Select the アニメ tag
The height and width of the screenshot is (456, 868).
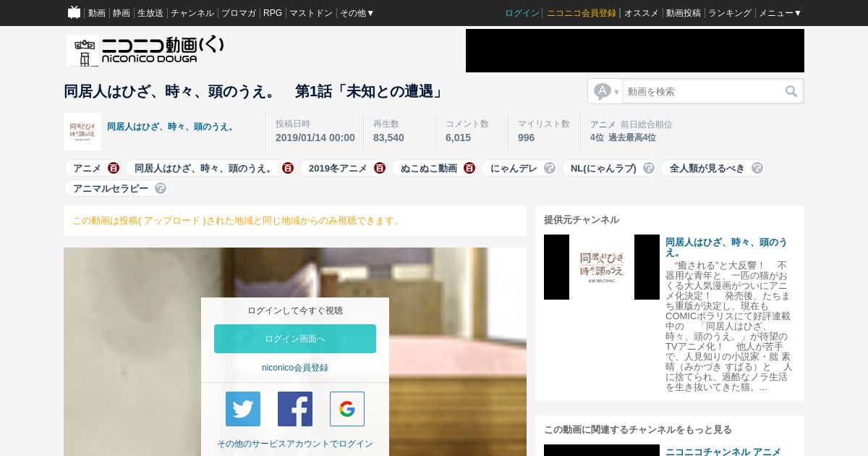[x=87, y=168]
